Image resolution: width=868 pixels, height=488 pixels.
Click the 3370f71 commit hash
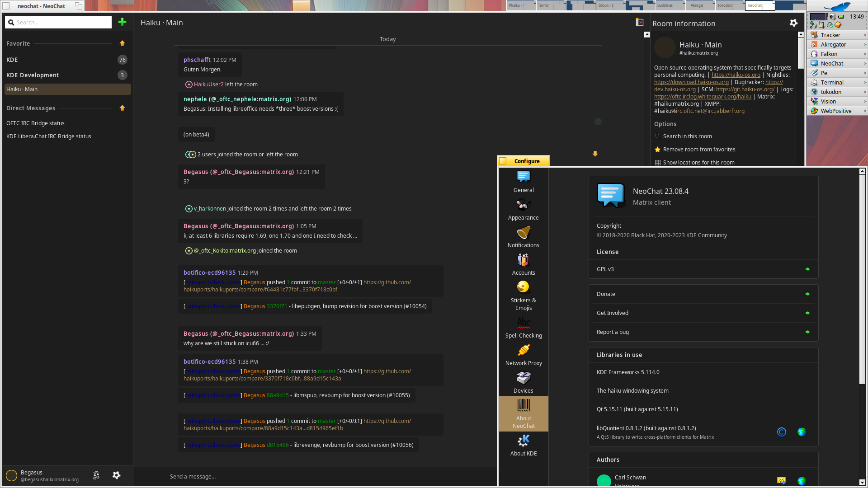click(277, 306)
